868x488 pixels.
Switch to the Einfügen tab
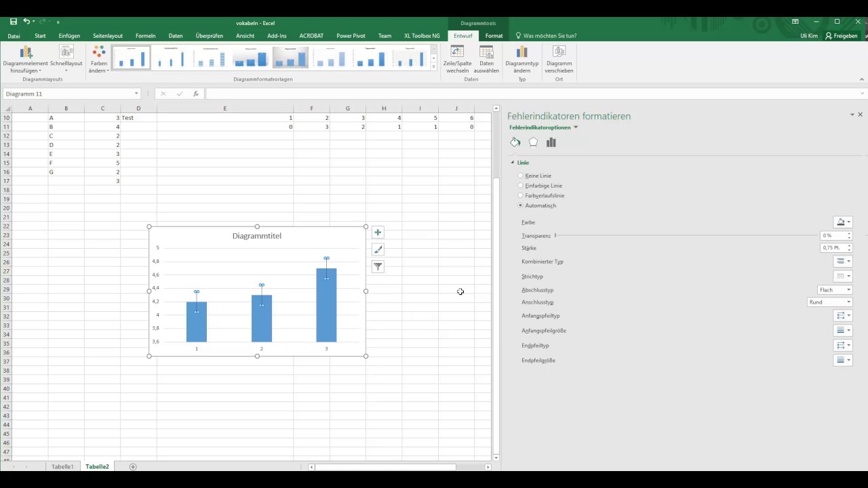[69, 36]
